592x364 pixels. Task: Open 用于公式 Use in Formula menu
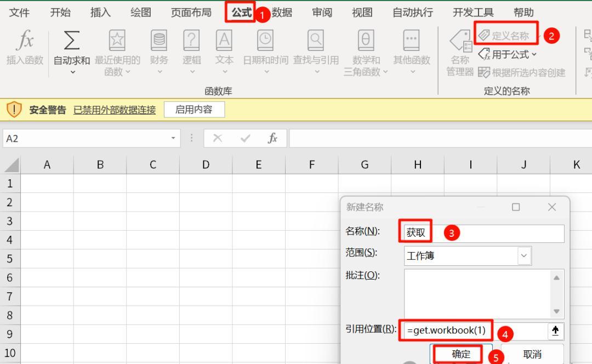pos(507,54)
